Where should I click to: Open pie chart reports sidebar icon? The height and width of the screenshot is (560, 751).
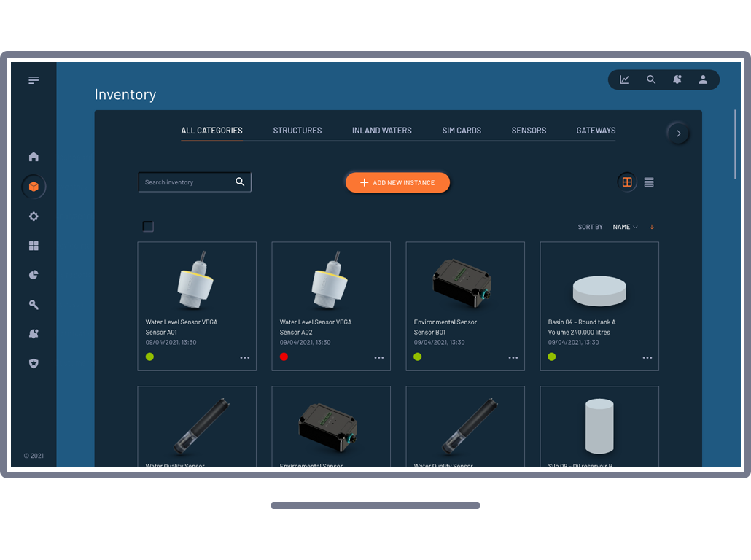(x=34, y=275)
